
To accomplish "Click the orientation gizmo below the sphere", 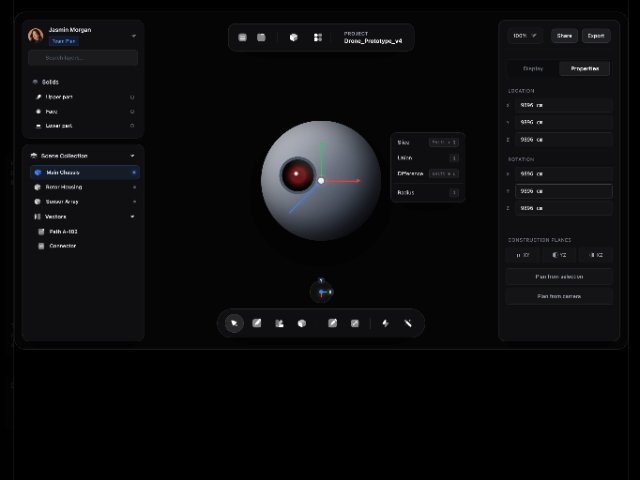I will 321,291.
